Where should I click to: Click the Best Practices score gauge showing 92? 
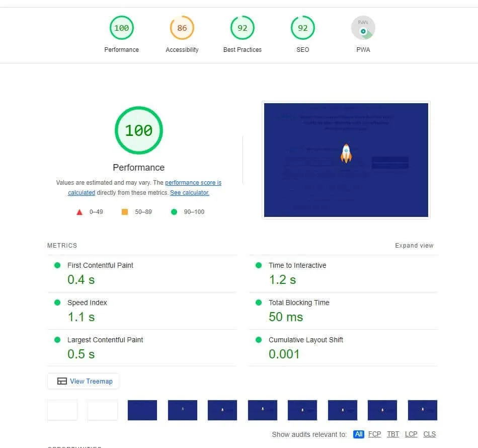point(243,28)
